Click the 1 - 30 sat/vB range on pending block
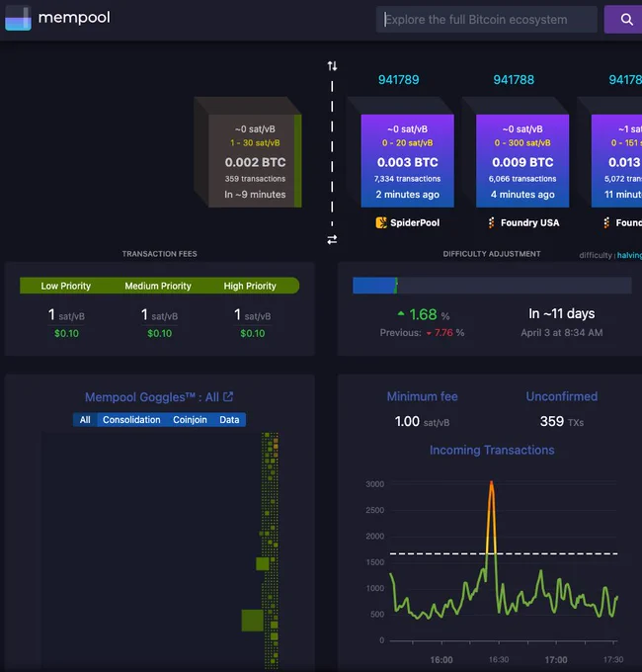Viewport: 642px width, 672px height. pos(255,142)
